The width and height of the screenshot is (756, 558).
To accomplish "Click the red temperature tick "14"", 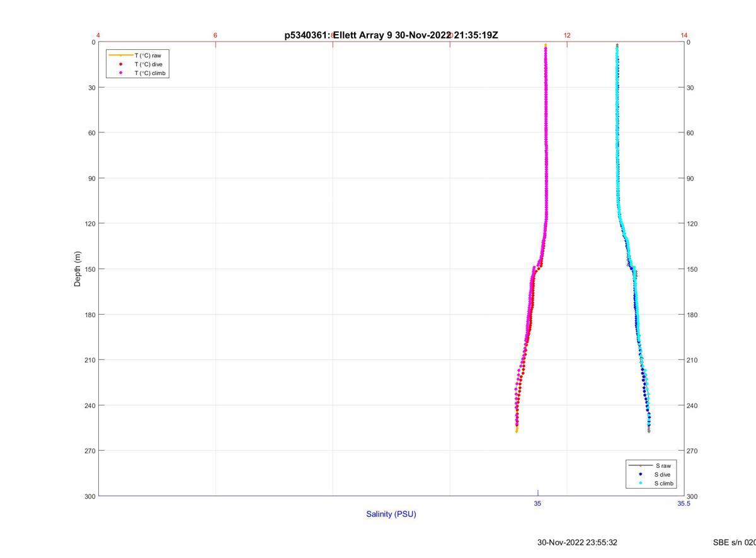I will 684,35.
